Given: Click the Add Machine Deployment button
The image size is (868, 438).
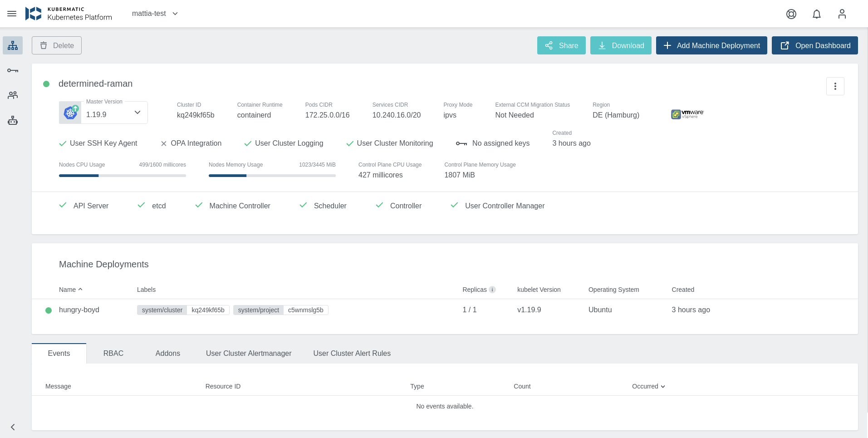Looking at the screenshot, I should click(711, 45).
